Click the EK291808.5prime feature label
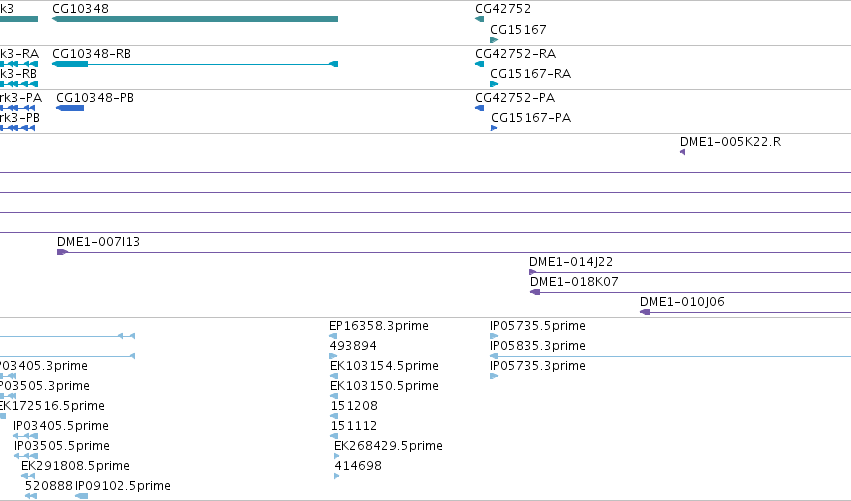This screenshot has height=501, width=851. (x=75, y=466)
